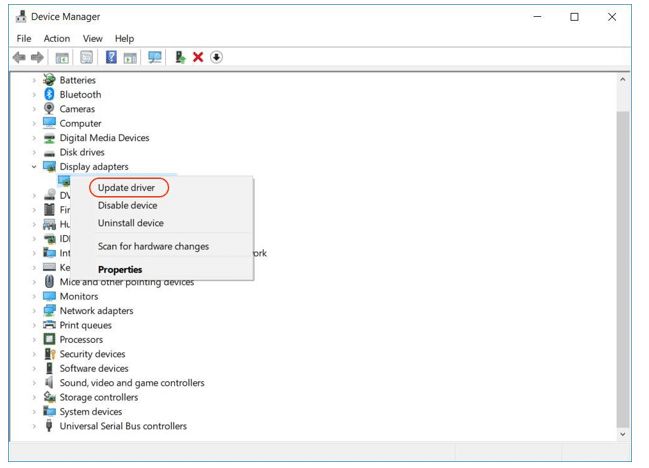This screenshot has width=649, height=468.
Task: Click the Help toolbar icon with question mark
Action: [112, 57]
